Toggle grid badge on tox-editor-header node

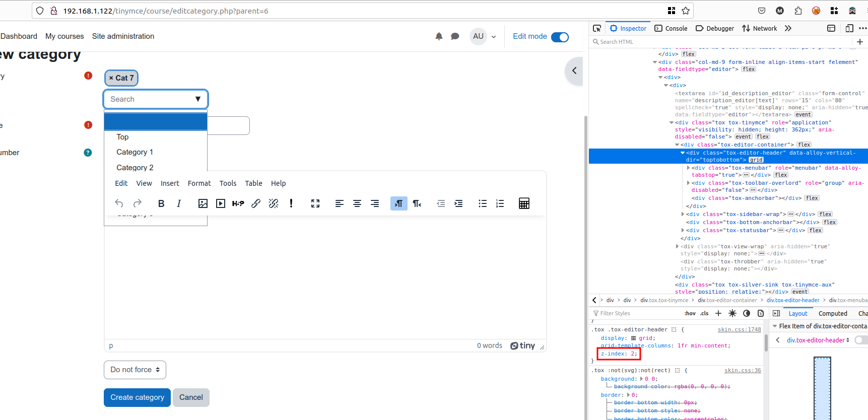[x=756, y=160]
